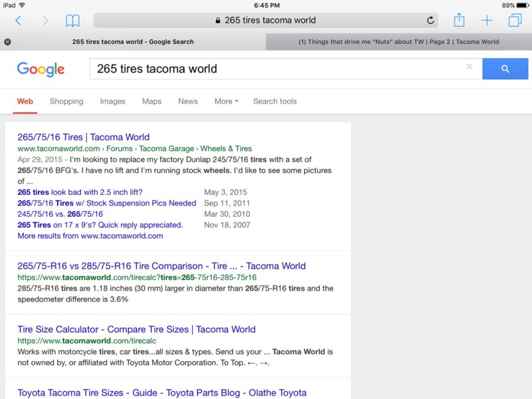Click the 'Mar 30, 2010' date text
Screen dimensions: 532x399
[x=227, y=214]
